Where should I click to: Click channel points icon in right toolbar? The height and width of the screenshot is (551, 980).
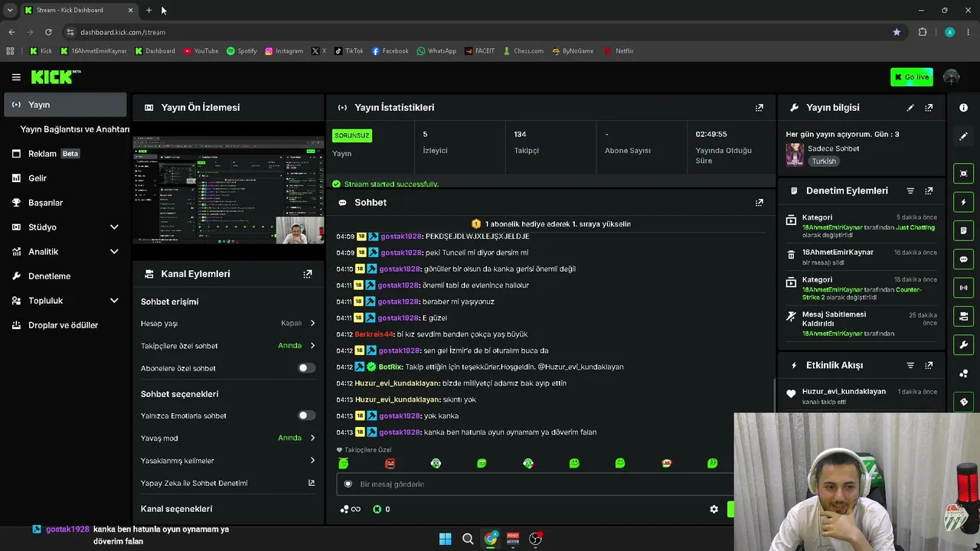coord(963,373)
